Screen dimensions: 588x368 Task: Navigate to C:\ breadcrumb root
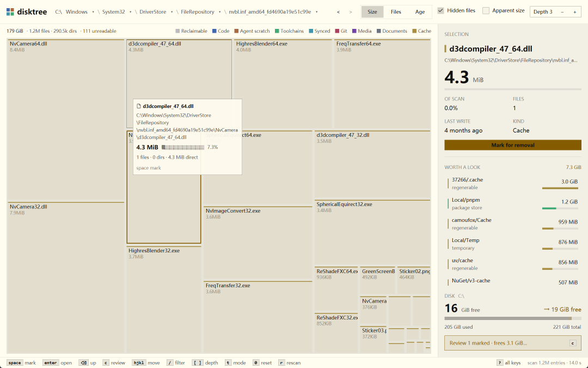click(58, 12)
